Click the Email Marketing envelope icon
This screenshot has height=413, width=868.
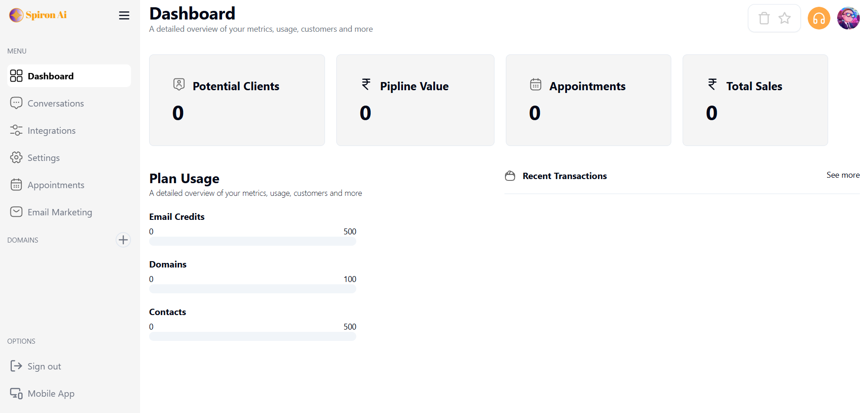[16, 212]
